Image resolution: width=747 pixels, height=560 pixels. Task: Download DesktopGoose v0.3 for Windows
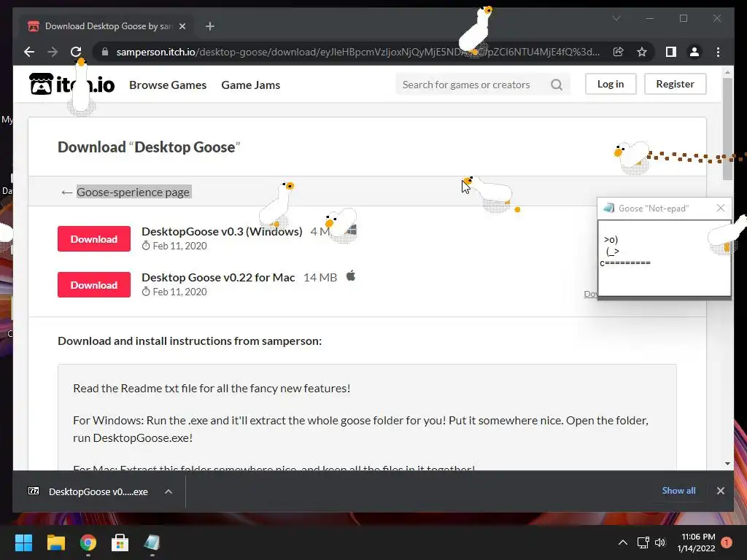point(94,239)
